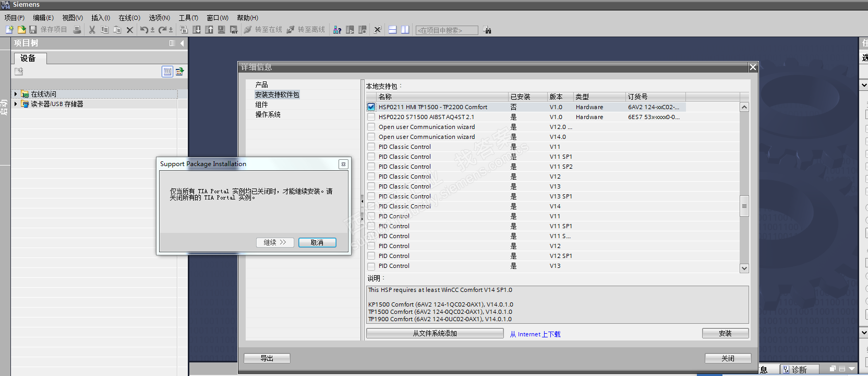Click the green-arrow grid icon in project tree
Image resolution: width=868 pixels, height=376 pixels.
point(179,72)
